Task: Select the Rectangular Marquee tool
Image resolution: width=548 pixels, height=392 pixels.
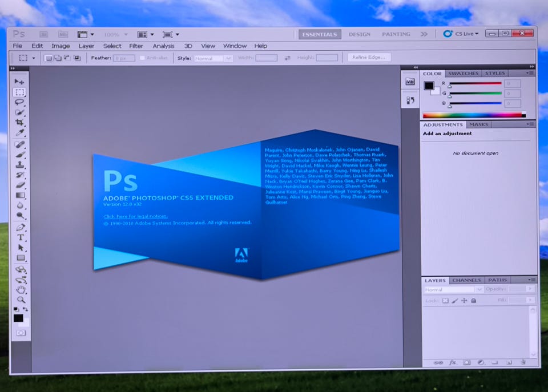Action: pos(19,92)
